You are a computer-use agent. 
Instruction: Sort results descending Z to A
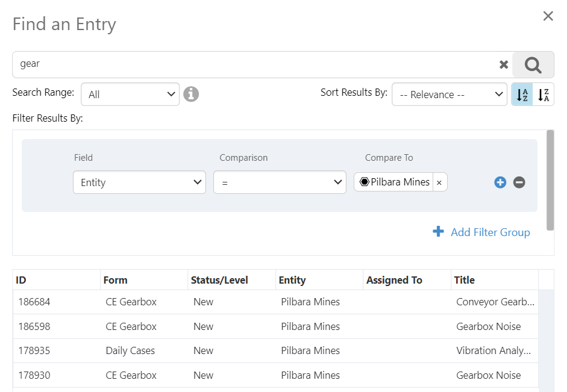pyautogui.click(x=544, y=95)
